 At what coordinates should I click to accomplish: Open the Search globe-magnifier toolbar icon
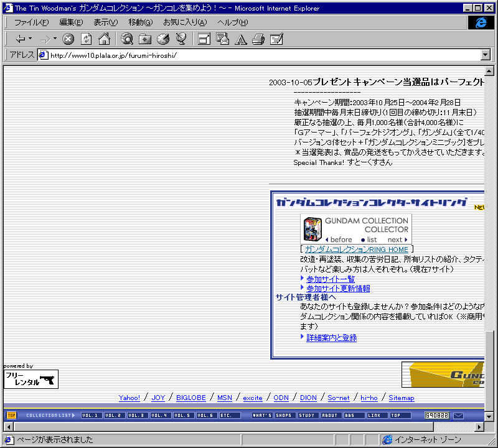(x=127, y=39)
